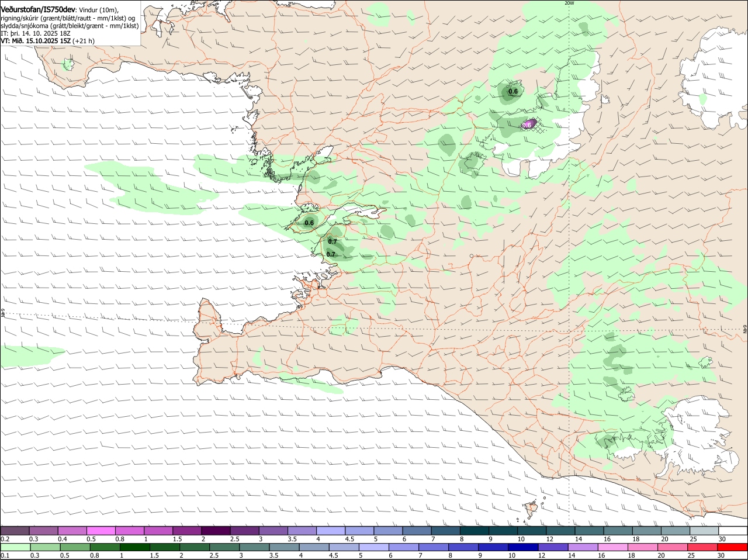Pick the top-row swatch starting at 0.4
748x560 pixels.
pos(72,531)
